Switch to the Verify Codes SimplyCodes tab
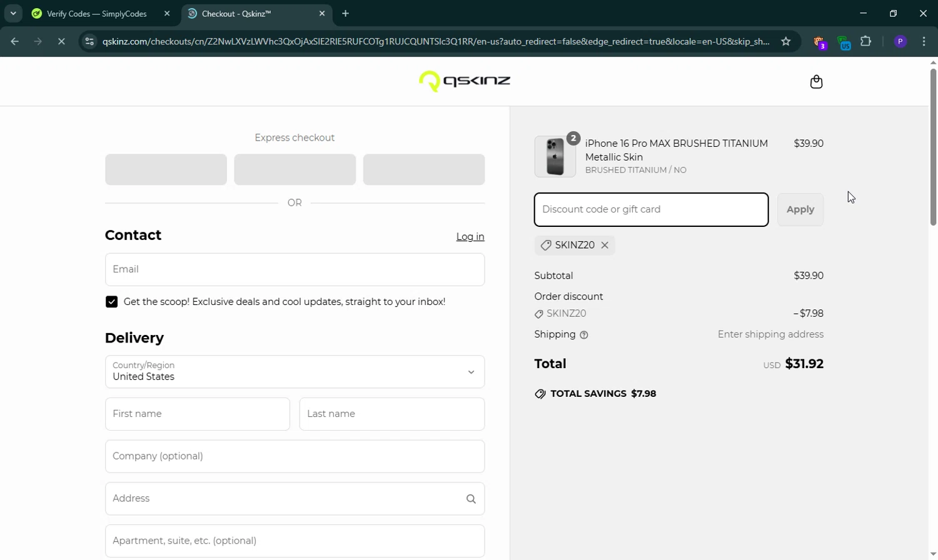This screenshot has height=560, width=938. (97, 13)
